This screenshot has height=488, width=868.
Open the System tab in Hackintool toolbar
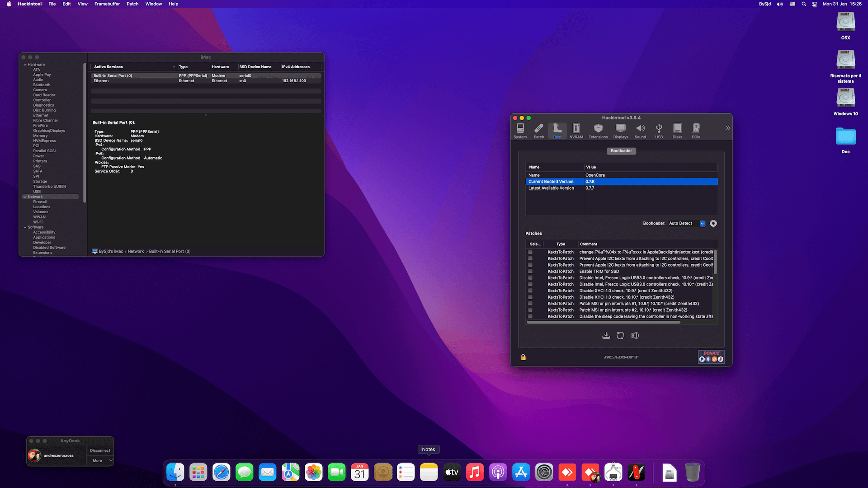point(520,131)
